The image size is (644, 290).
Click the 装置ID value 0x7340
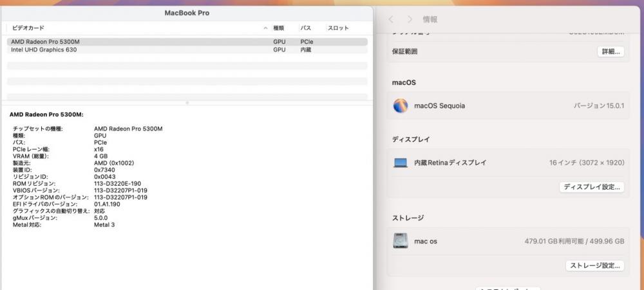pyautogui.click(x=104, y=170)
